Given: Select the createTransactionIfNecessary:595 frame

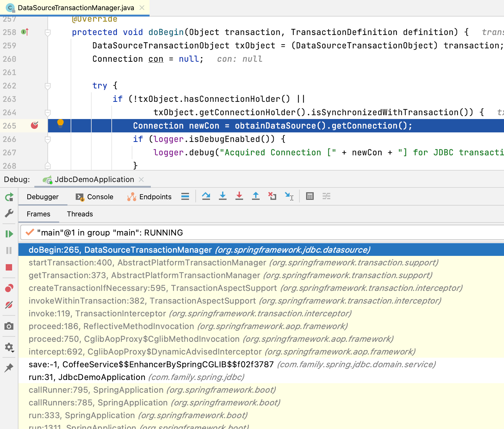Looking at the screenshot, I should (x=261, y=288).
